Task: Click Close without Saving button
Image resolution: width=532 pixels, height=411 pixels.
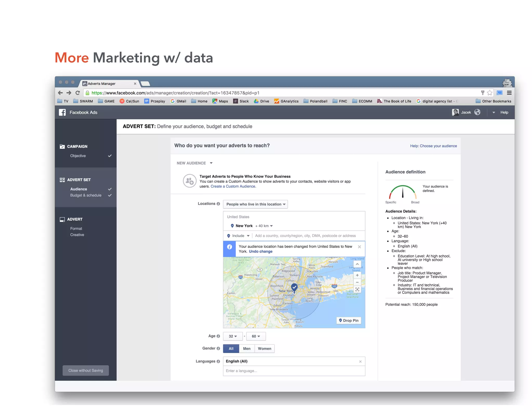Action: [86, 370]
